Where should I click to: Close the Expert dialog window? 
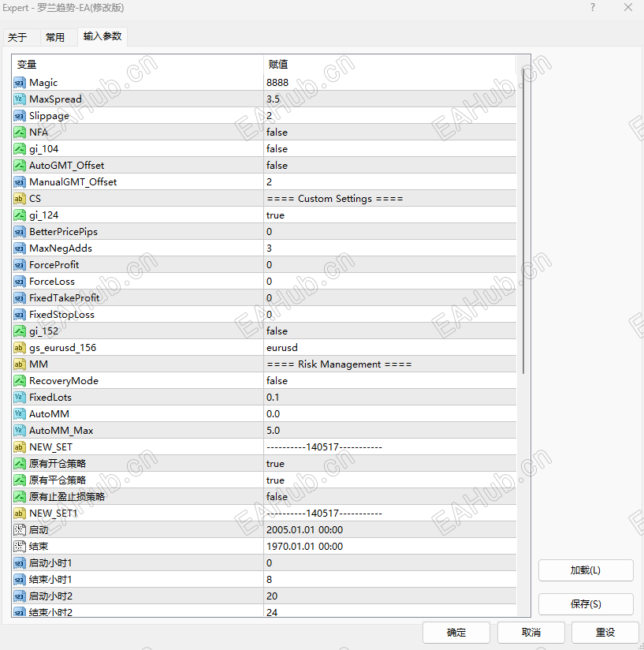point(628,7)
